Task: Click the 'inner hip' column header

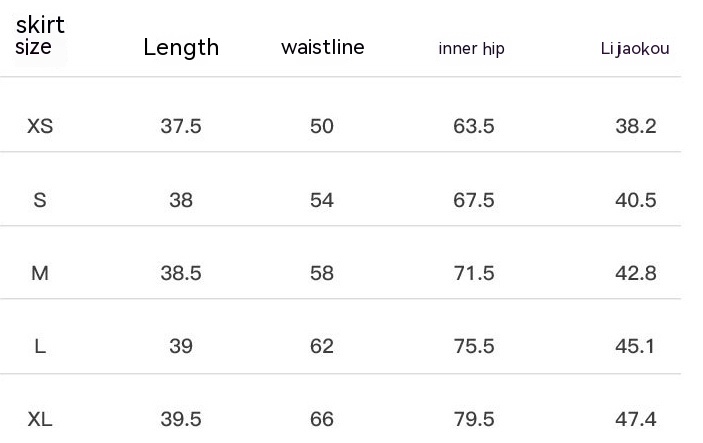Action: tap(471, 49)
